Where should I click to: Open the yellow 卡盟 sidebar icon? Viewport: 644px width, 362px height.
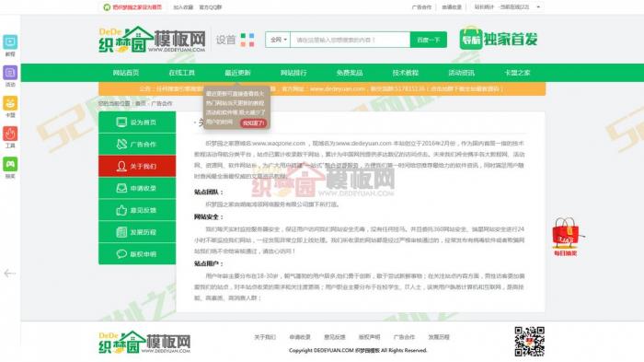coord(10,103)
